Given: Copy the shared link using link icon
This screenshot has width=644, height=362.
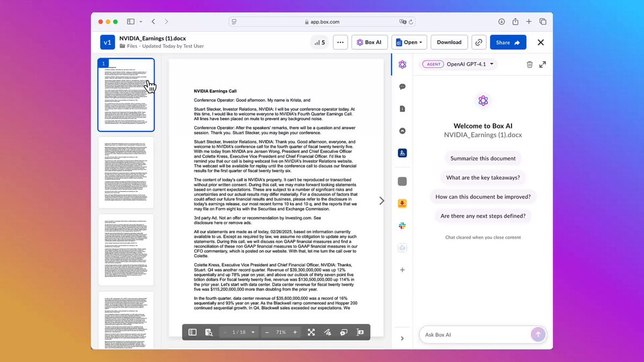Looking at the screenshot, I should coord(479,42).
